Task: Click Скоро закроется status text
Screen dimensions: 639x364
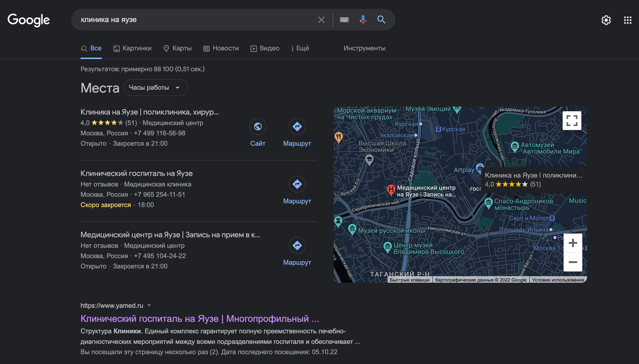Action: pos(105,205)
